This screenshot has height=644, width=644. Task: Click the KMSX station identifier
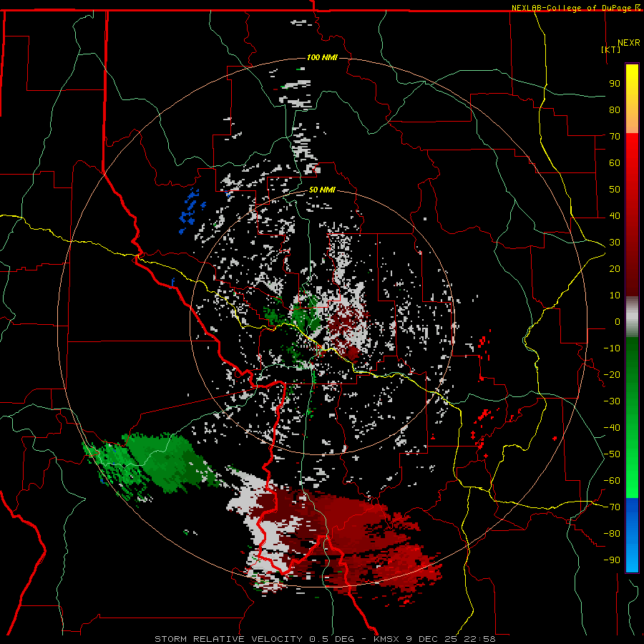[x=388, y=639]
